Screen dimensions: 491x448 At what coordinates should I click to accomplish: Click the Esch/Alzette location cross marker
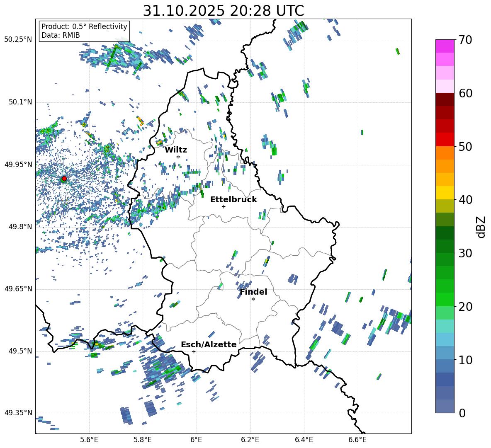(194, 351)
